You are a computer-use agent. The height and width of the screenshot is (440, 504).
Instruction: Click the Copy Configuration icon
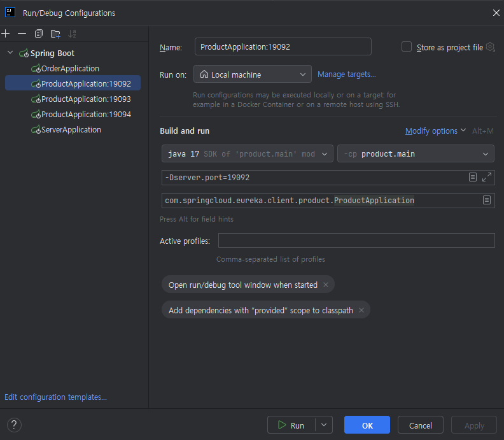point(39,34)
